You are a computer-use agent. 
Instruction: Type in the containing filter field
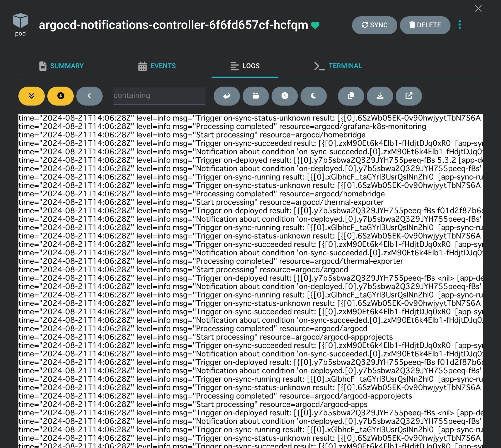coord(159,96)
